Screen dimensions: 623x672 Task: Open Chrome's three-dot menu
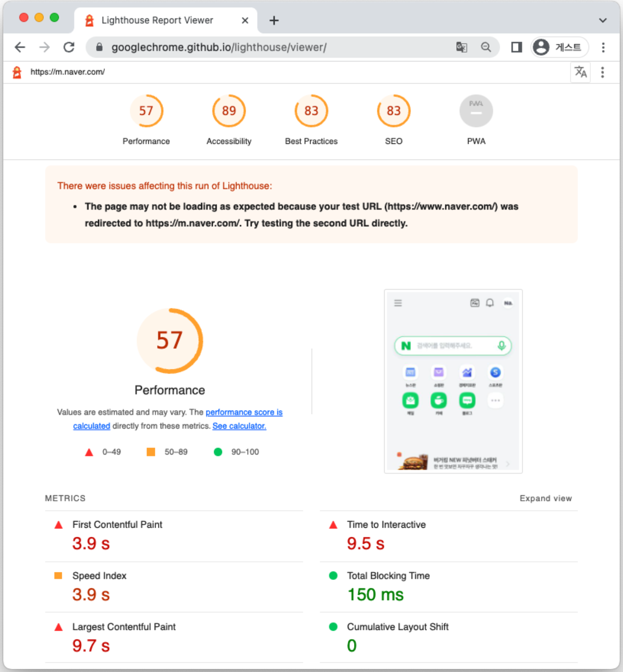(603, 47)
